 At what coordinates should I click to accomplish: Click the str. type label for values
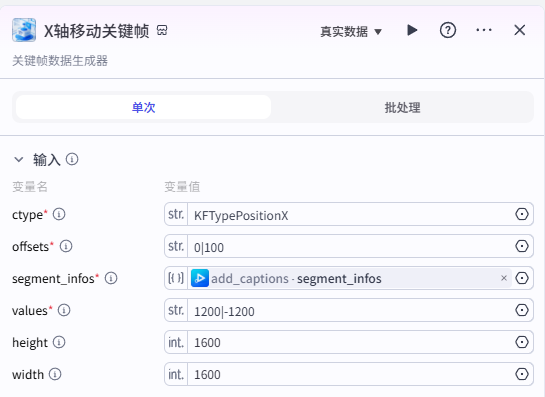(176, 310)
